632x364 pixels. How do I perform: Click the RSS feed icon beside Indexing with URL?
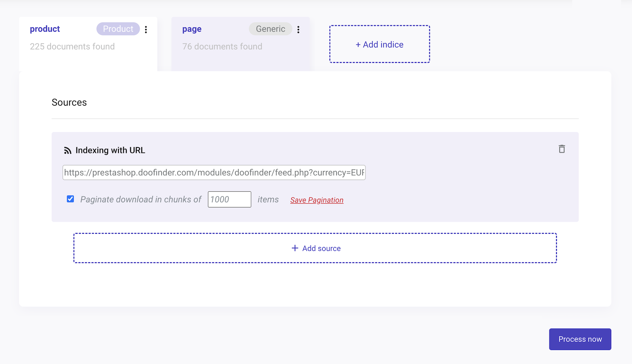click(67, 151)
